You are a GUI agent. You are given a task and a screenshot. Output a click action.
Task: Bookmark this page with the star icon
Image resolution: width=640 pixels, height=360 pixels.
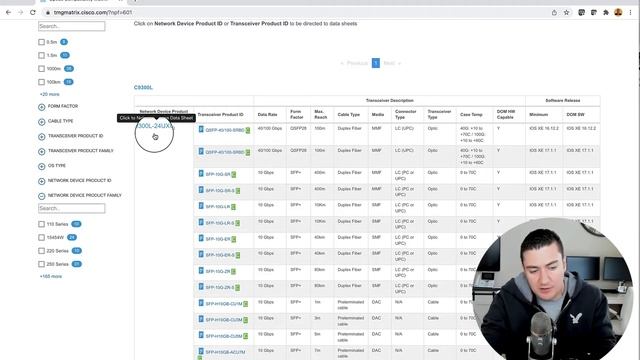(567, 13)
